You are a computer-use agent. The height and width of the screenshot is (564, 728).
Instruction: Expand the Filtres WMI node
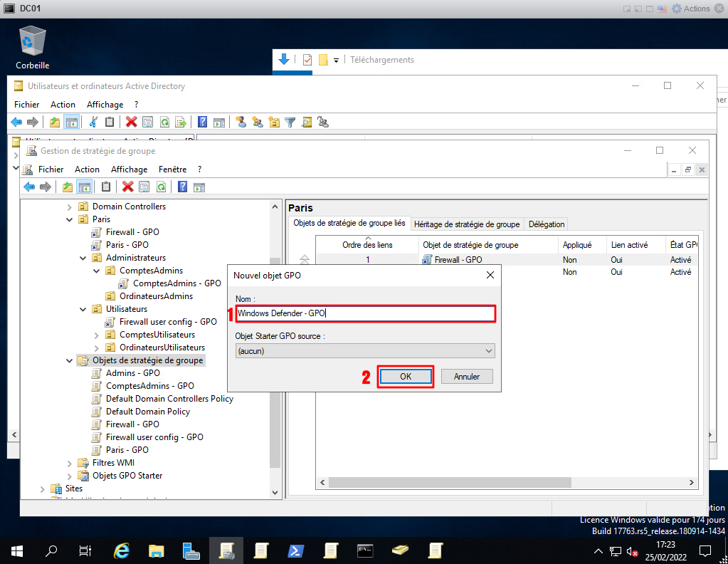pyautogui.click(x=70, y=463)
